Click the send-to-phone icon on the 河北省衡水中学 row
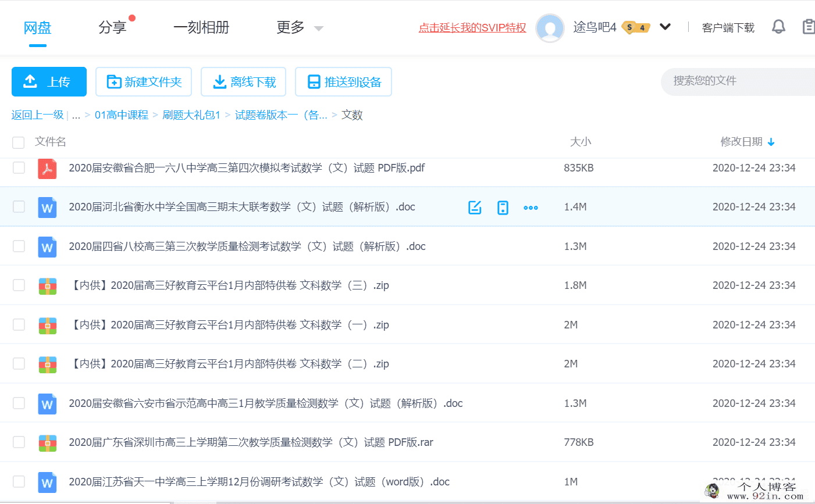The height and width of the screenshot is (504, 815). (x=503, y=208)
